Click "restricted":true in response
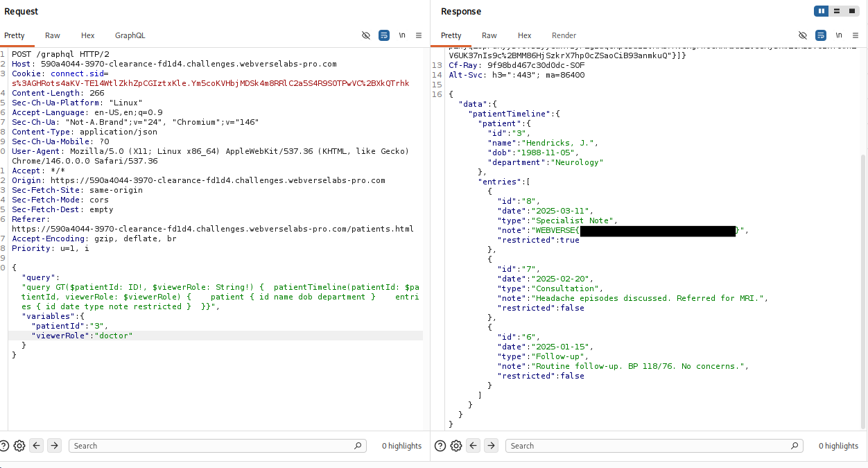Screen dimensions: 868x468 [x=538, y=240]
